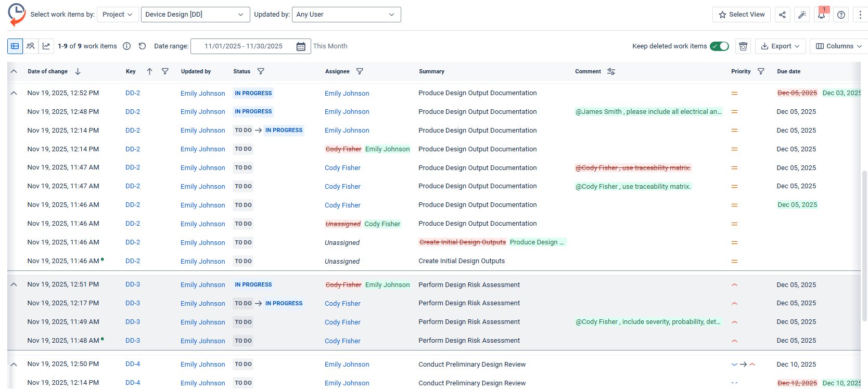Filter the Status column
868x389 pixels.
click(x=261, y=71)
